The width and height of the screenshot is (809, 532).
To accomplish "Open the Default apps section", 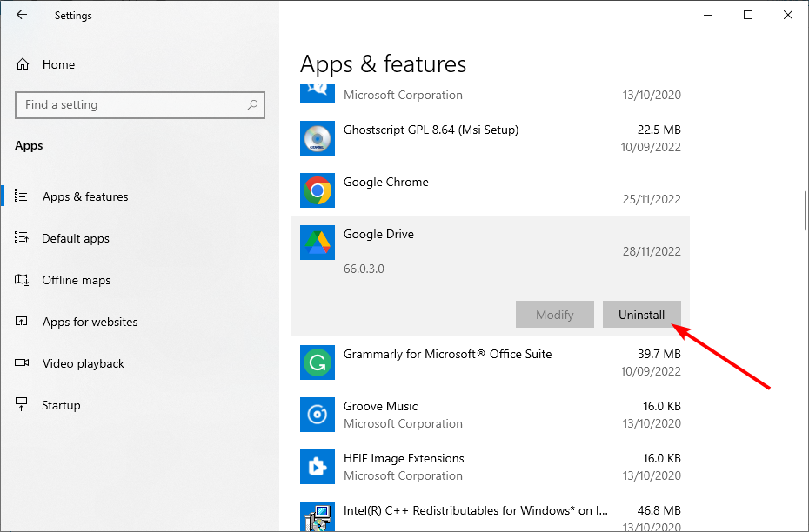I will pos(76,238).
